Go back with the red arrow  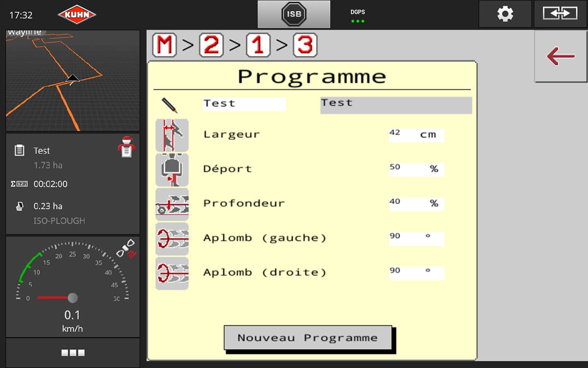click(561, 56)
